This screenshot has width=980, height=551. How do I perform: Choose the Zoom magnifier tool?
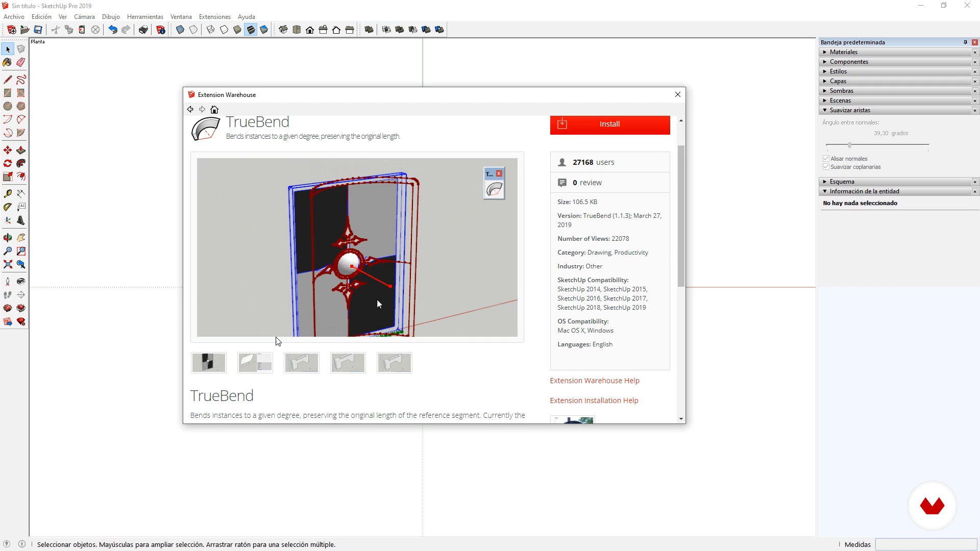click(x=8, y=251)
